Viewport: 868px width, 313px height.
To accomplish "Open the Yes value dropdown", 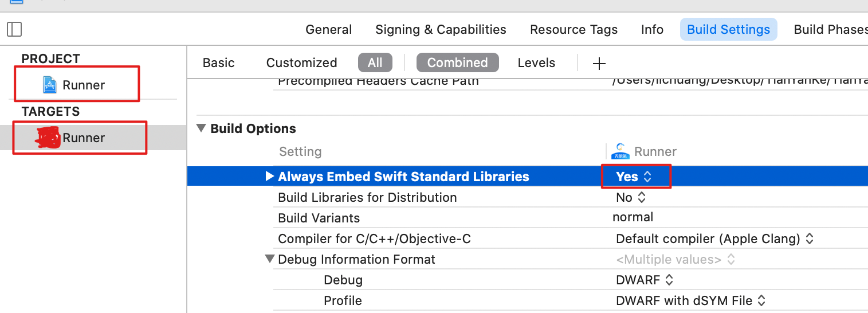I will click(634, 177).
